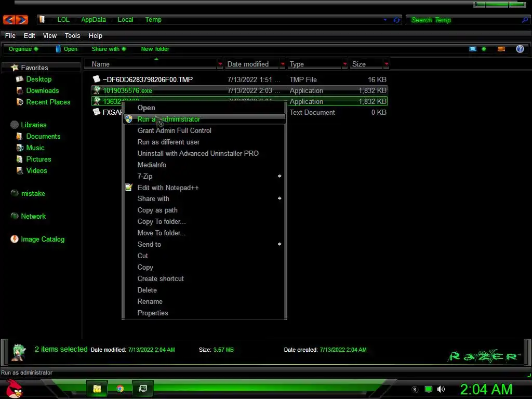This screenshot has height=399, width=532.
Task: Open the View menu
Action: pyautogui.click(x=49, y=36)
